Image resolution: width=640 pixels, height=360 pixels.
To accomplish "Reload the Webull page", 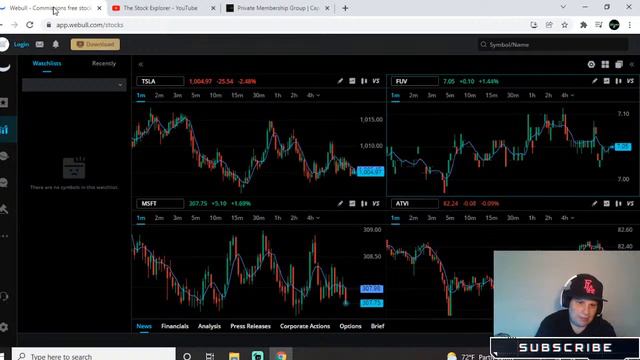I will (x=30, y=25).
